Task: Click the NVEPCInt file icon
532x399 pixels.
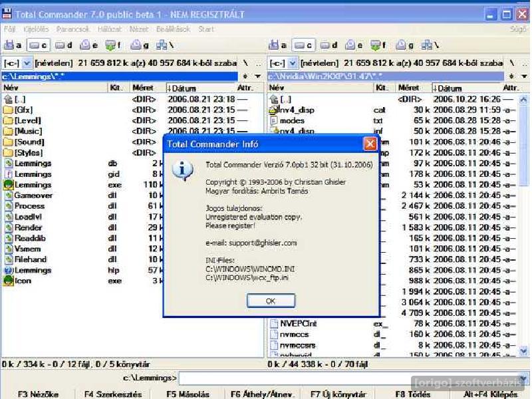Action: (x=273, y=324)
